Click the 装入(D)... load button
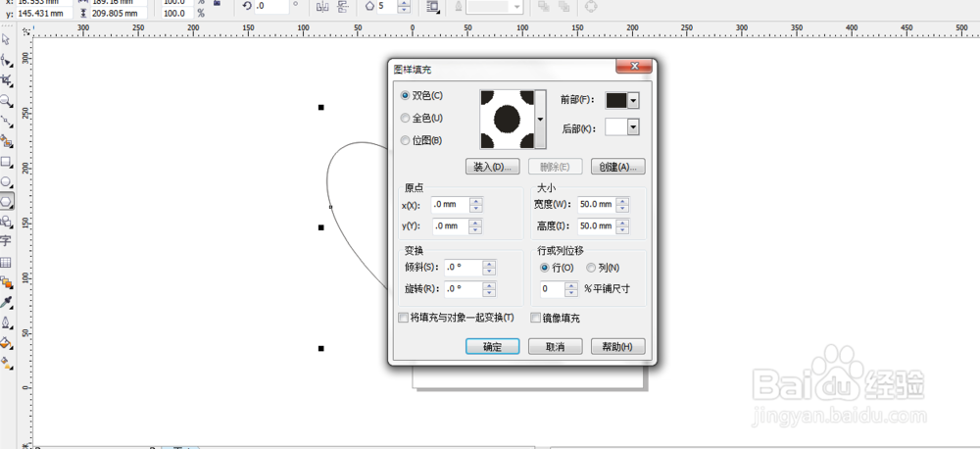980x449 pixels. point(493,167)
